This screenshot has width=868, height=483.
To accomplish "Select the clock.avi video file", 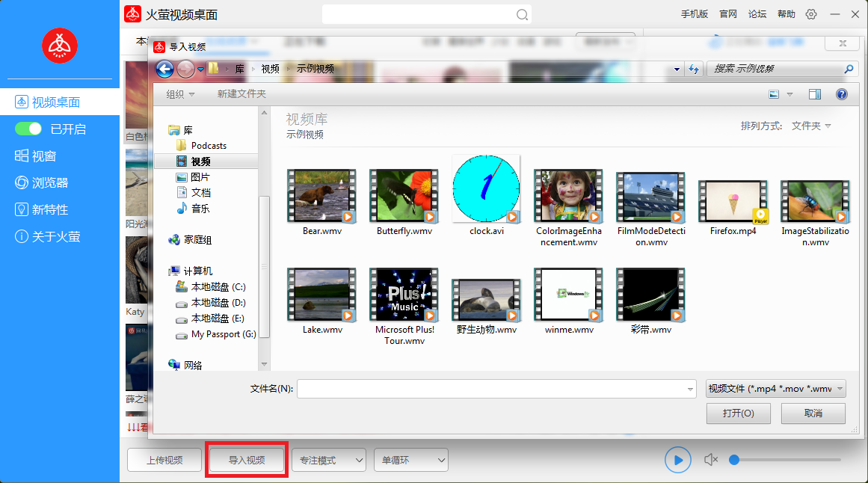I will tap(487, 196).
